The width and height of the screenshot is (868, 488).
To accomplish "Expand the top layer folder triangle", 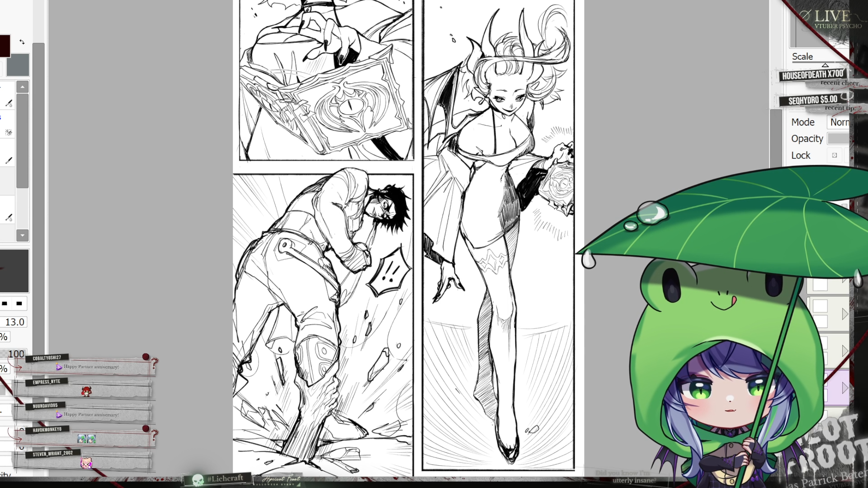I will click(x=844, y=314).
